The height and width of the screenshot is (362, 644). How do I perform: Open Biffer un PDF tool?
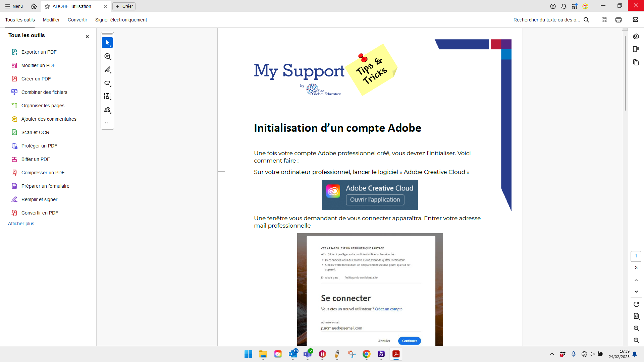click(x=36, y=159)
